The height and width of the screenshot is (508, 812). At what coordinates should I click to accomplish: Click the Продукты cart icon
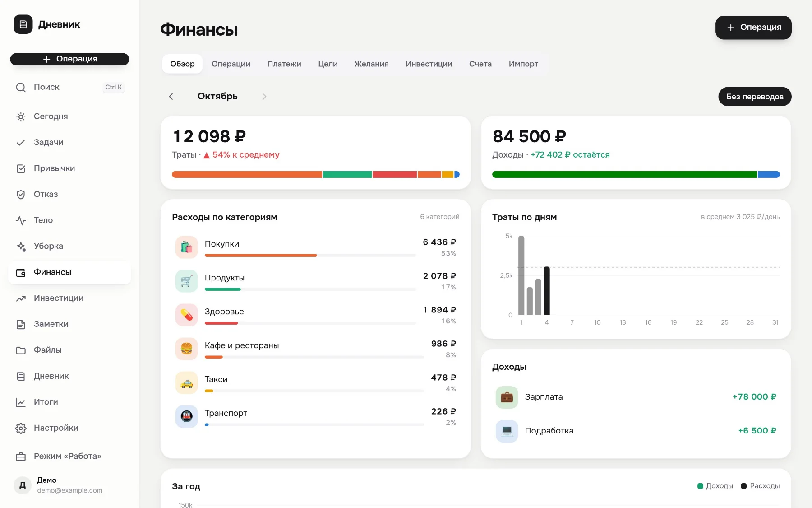point(187,281)
